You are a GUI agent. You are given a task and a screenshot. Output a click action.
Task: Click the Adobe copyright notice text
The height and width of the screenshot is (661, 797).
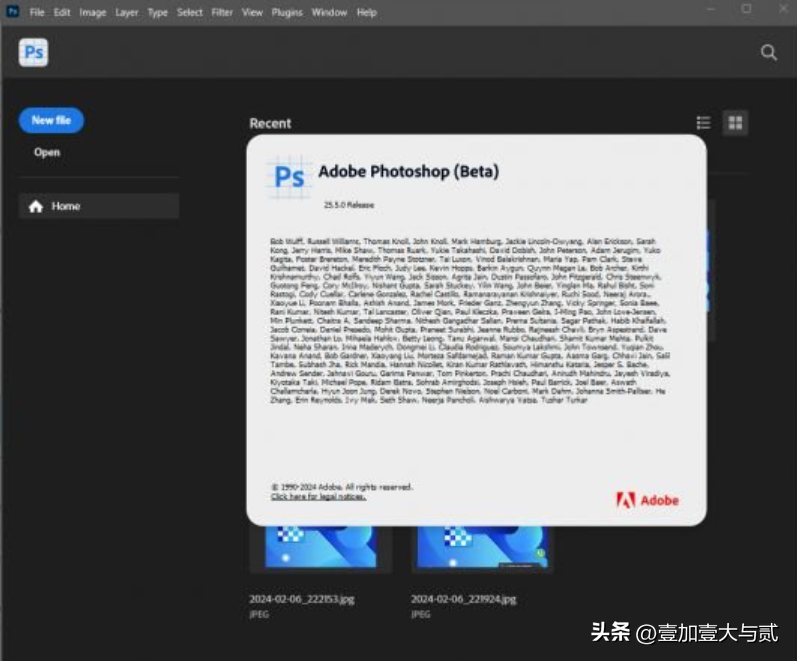[342, 487]
